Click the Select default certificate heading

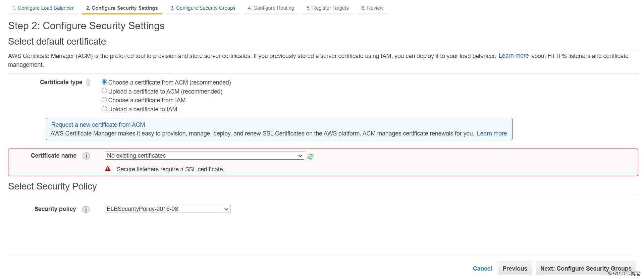[57, 42]
